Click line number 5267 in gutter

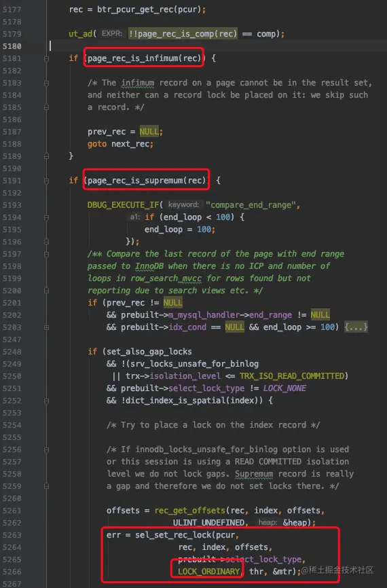click(x=12, y=584)
